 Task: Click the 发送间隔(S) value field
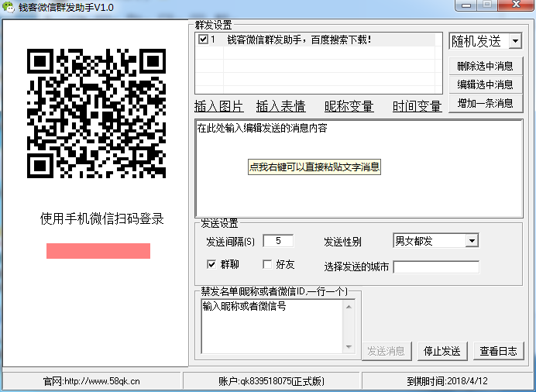coord(278,241)
